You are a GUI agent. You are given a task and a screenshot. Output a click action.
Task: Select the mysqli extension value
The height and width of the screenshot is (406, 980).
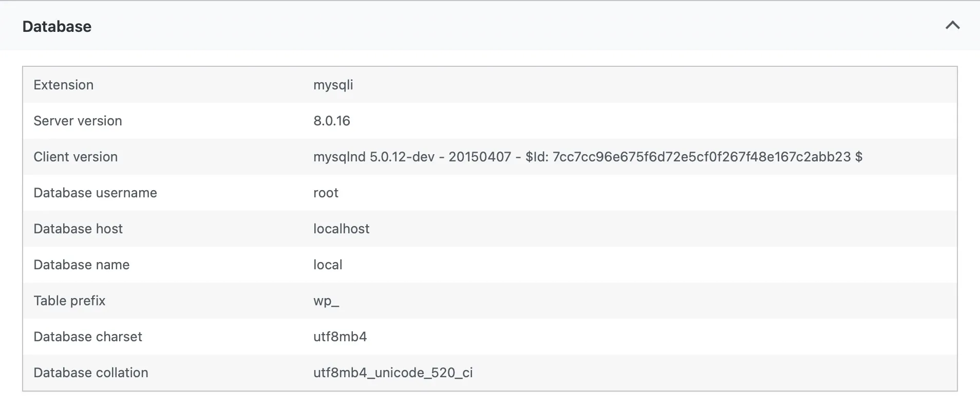tap(333, 85)
